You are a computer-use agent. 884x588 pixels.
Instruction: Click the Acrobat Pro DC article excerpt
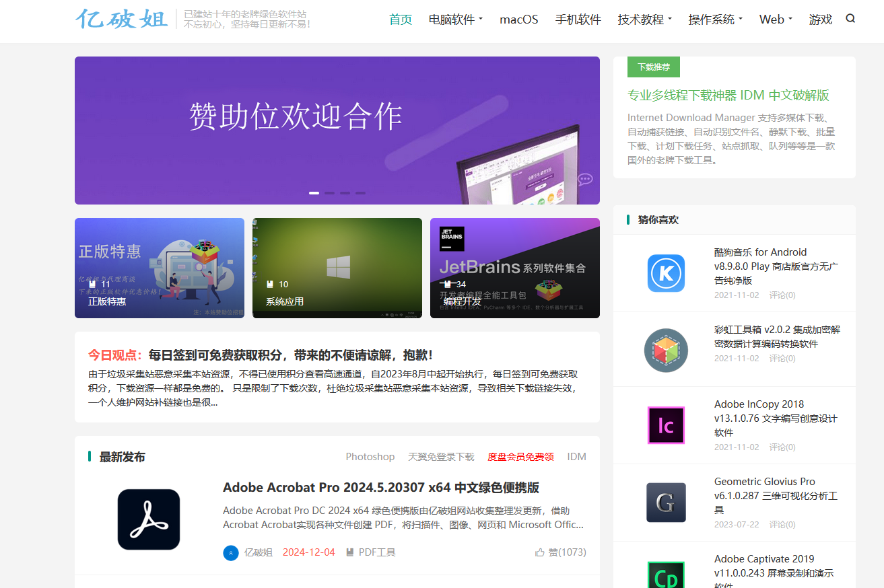(x=403, y=517)
